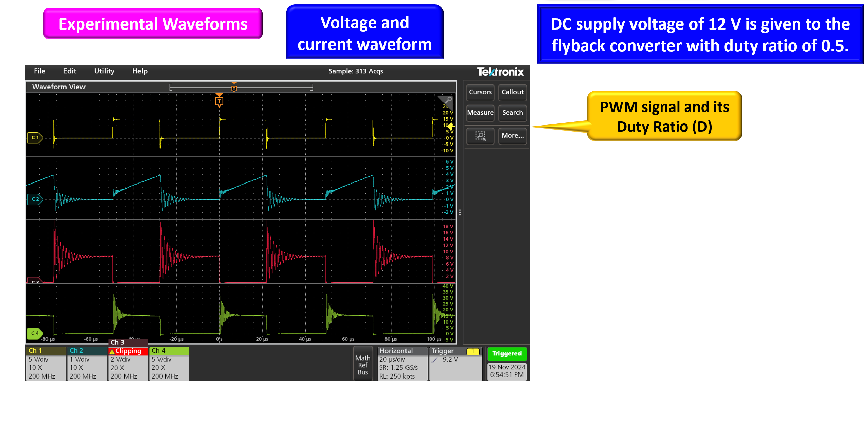Click the magnifier icon in waveform corner

click(x=448, y=100)
